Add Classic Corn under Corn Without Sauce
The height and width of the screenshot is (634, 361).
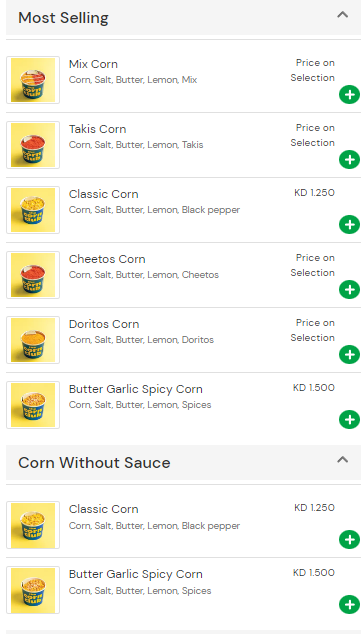pos(349,539)
